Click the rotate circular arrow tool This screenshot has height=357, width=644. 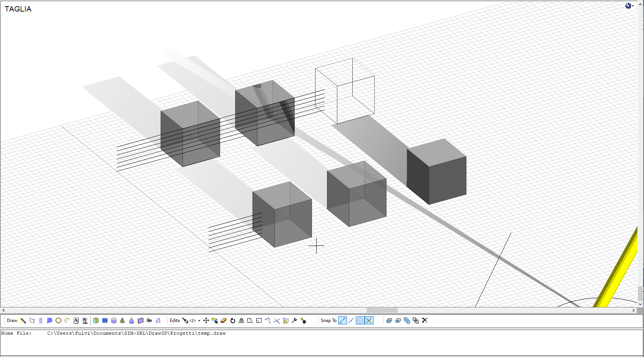click(x=232, y=320)
